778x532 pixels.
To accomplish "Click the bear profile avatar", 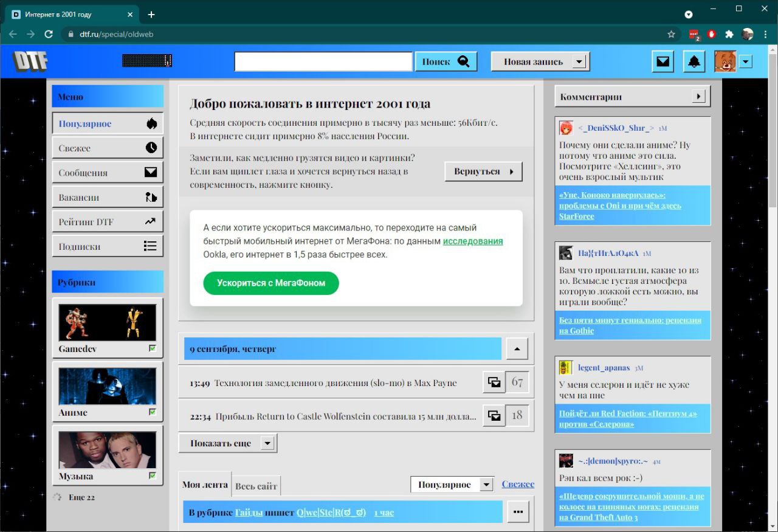I will coord(725,61).
